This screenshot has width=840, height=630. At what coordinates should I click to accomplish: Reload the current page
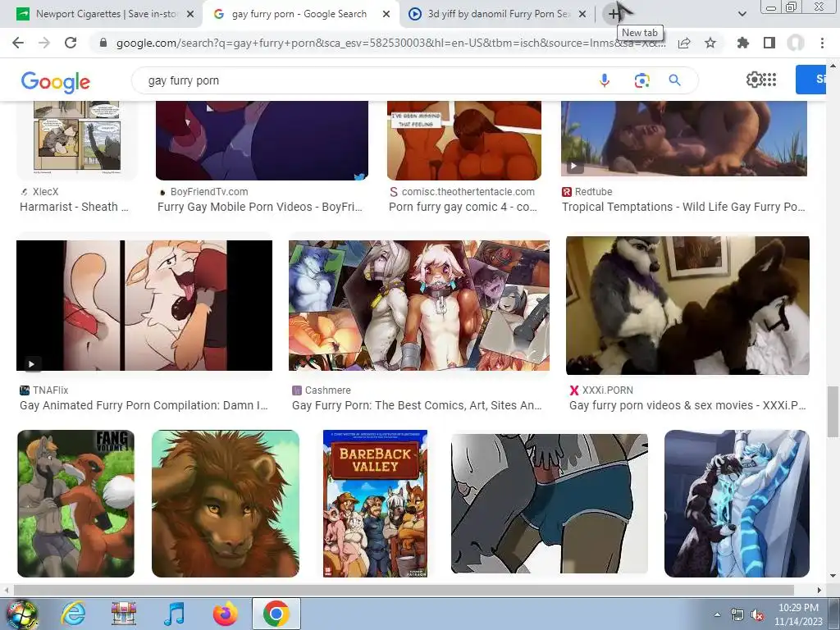71,43
